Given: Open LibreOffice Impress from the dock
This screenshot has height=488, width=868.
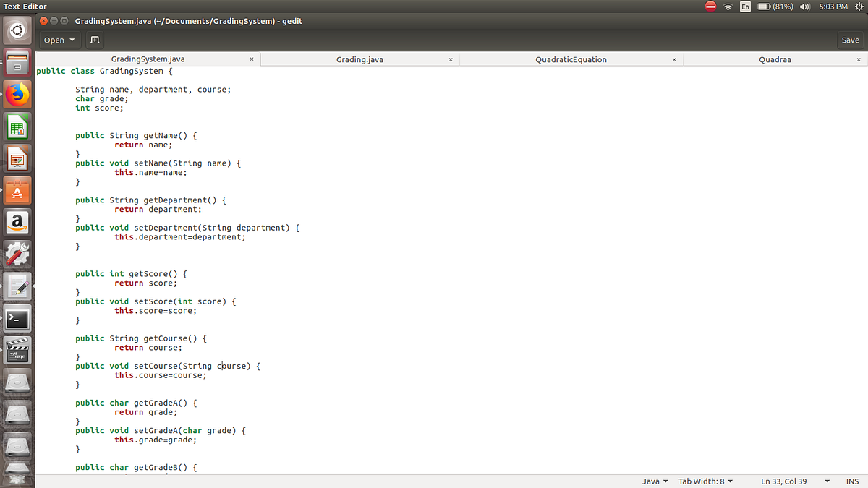Looking at the screenshot, I should click(17, 158).
